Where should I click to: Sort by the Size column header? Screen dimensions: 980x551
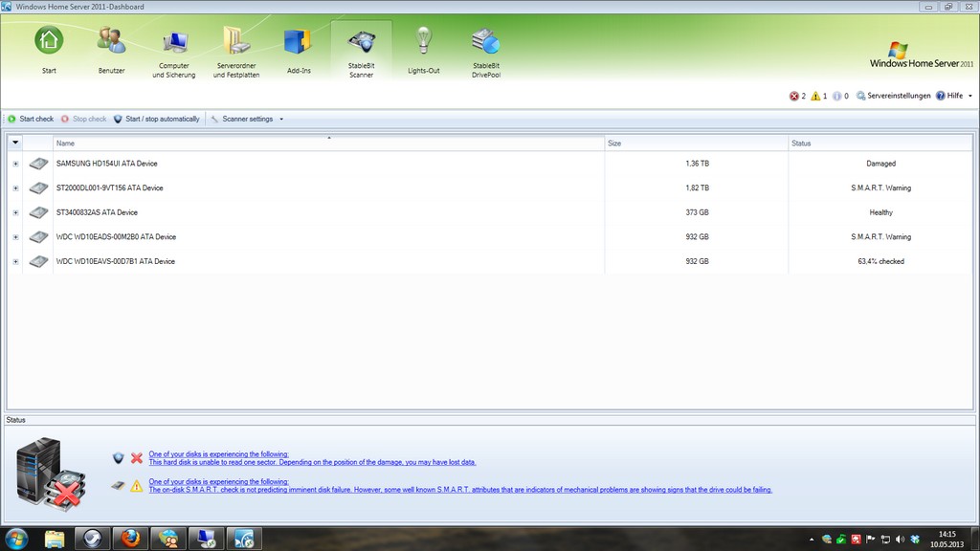tap(697, 143)
